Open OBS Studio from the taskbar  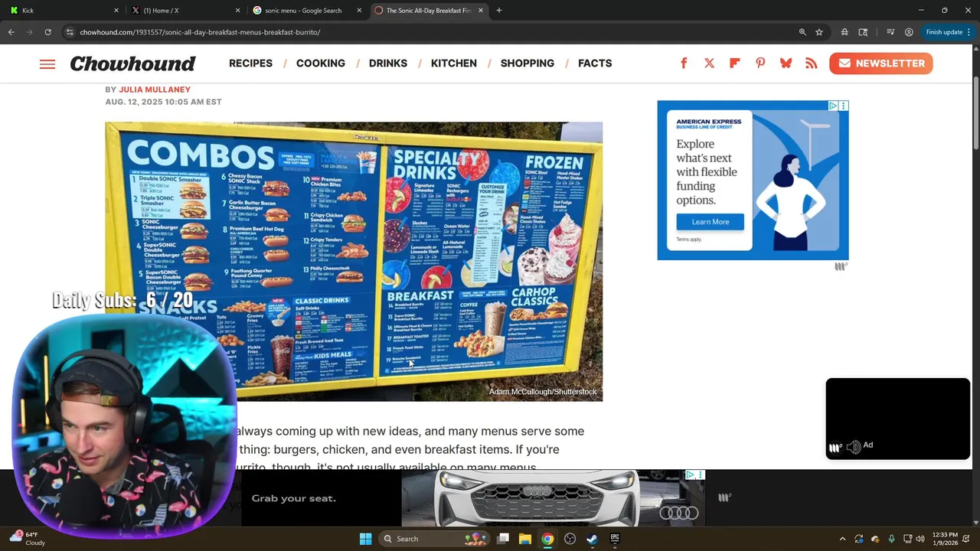point(570,539)
